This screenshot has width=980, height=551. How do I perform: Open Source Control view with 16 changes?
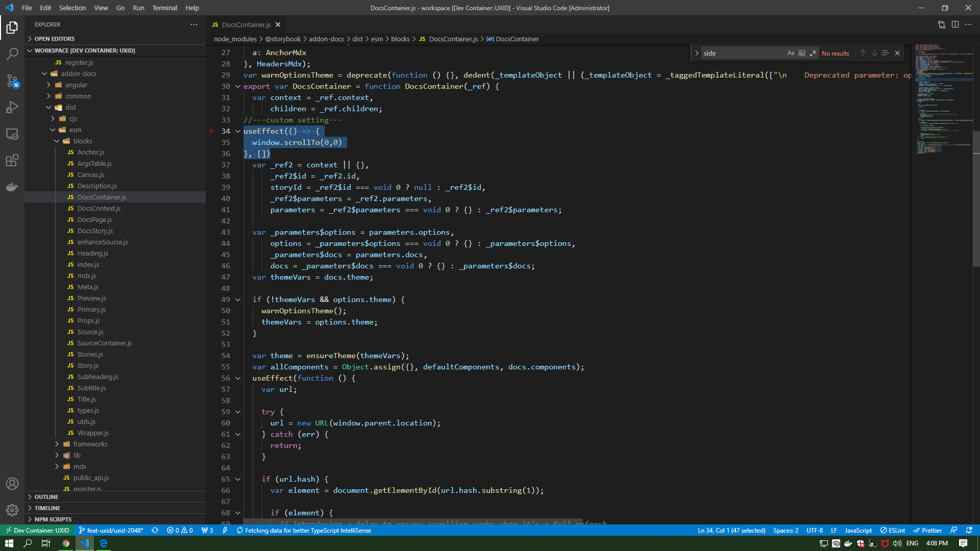(12, 81)
